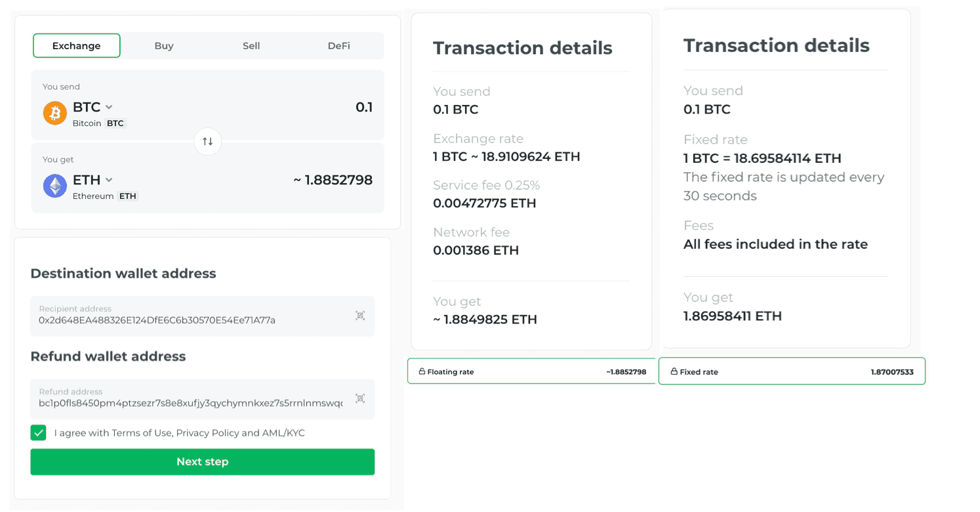The image size is (980, 512).
Task: Click the QR scan icon for recipient address
Action: pyautogui.click(x=359, y=316)
